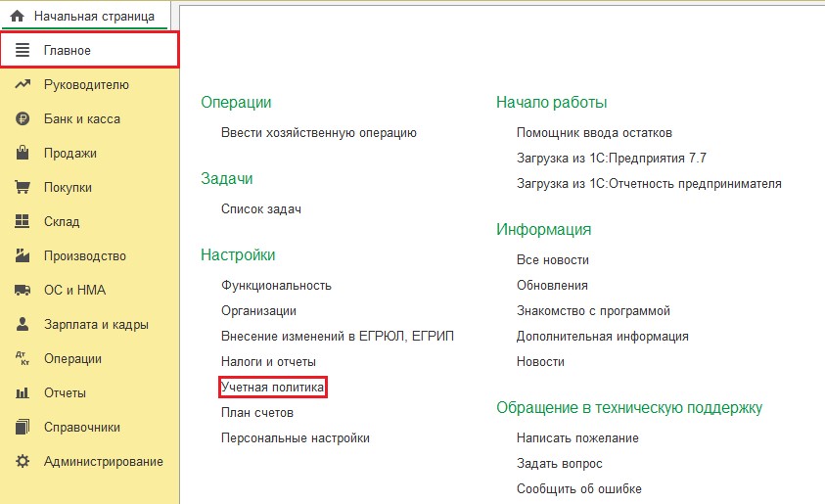Click Ввести хозяйственную операцию link
Image resolution: width=825 pixels, height=504 pixels.
pos(319,133)
